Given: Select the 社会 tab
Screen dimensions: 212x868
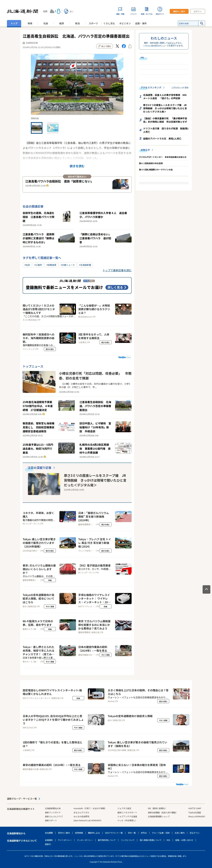Looking at the screenshot, I should pos(46,23).
